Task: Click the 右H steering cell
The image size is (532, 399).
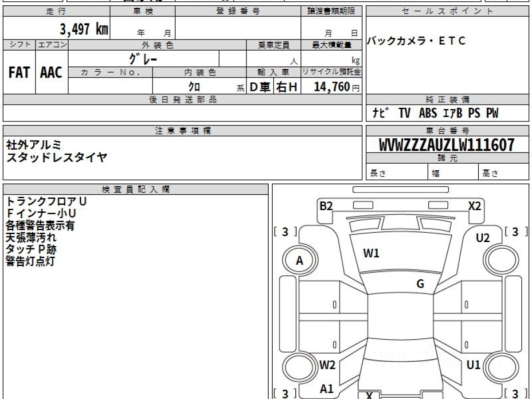Action: [x=287, y=87]
